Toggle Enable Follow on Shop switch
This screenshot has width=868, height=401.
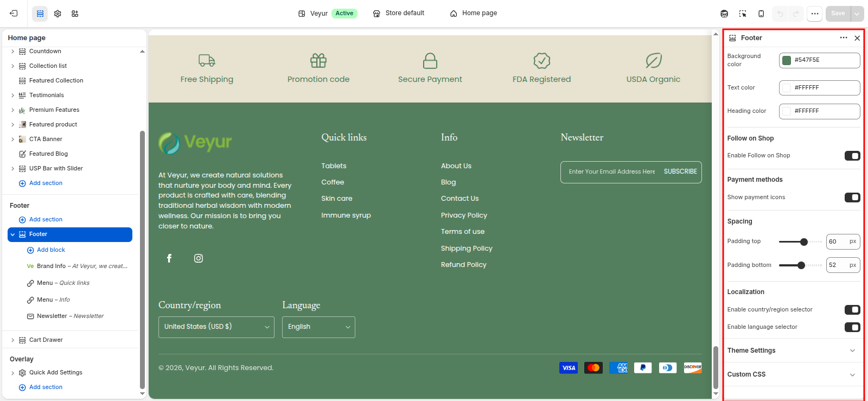coord(852,156)
